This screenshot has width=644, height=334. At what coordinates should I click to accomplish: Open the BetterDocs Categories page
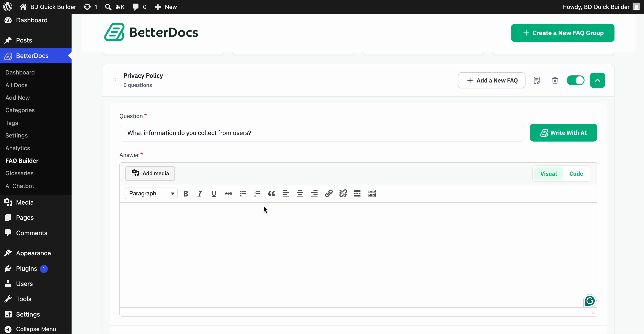tap(20, 110)
